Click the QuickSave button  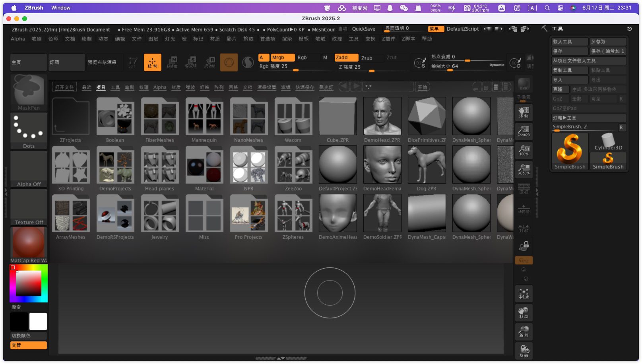[363, 29]
